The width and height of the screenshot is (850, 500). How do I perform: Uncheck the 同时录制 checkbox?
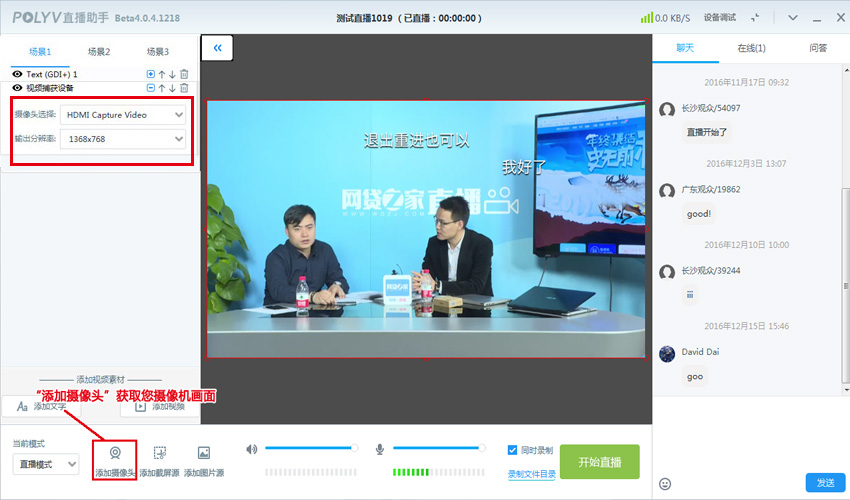[x=513, y=450]
